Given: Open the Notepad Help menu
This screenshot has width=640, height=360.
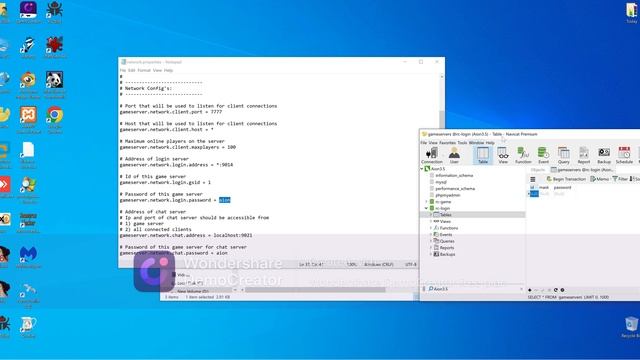Looking at the screenshot, I should (169, 70).
